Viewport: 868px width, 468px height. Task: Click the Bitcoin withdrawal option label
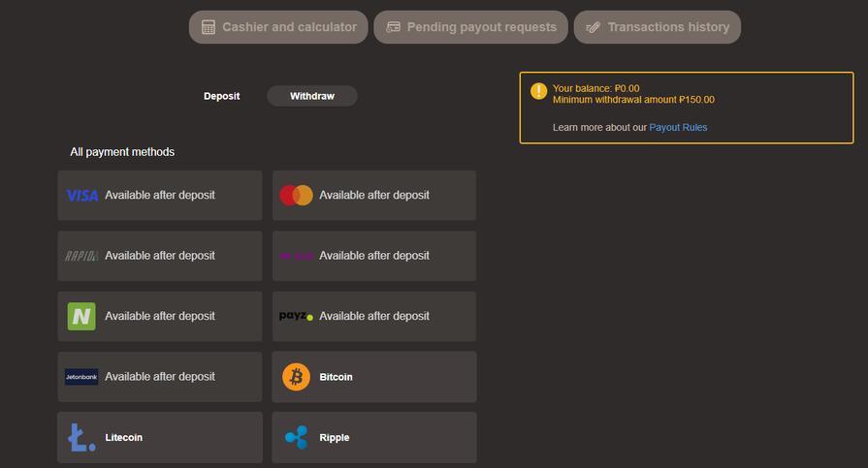[337, 377]
